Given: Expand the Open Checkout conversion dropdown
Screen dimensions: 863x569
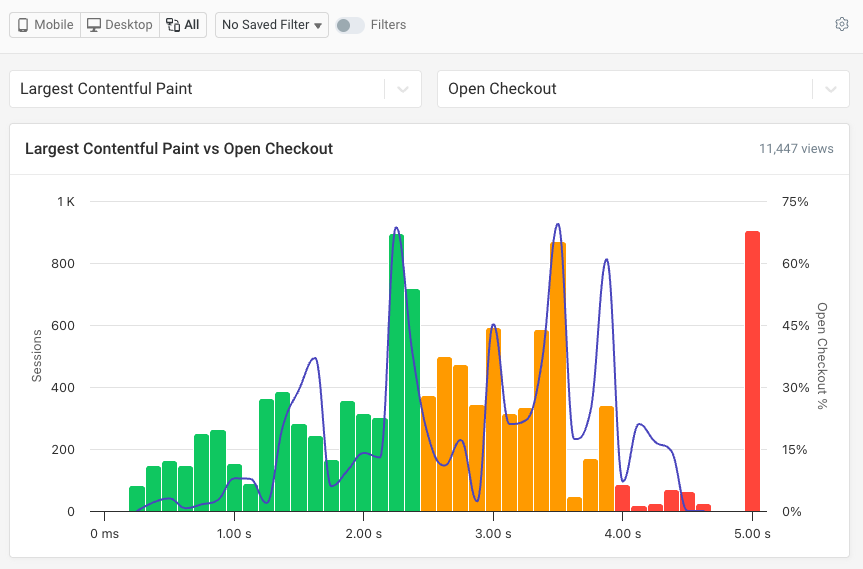Looking at the screenshot, I should tap(643, 89).
